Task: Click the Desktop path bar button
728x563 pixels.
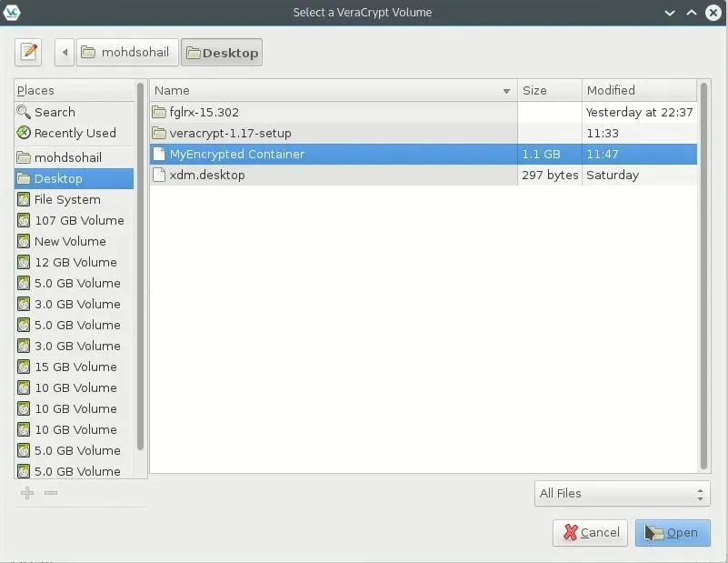Action: 222,53
